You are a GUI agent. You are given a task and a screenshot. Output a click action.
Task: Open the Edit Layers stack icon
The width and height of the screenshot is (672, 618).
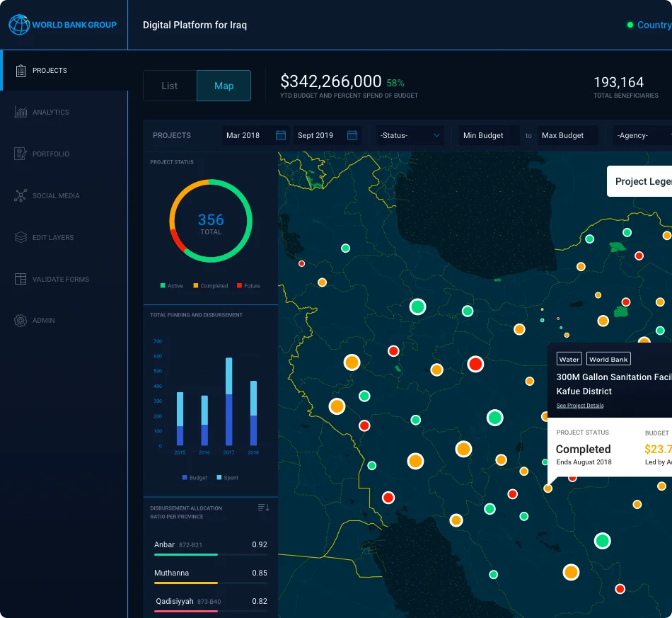pos(21,237)
